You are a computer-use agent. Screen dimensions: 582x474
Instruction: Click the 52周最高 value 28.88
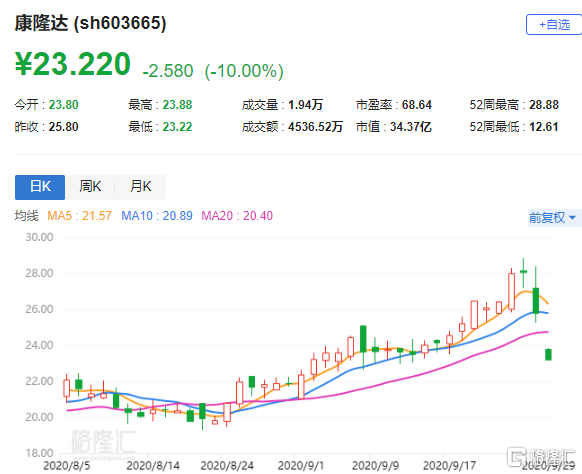click(x=544, y=105)
